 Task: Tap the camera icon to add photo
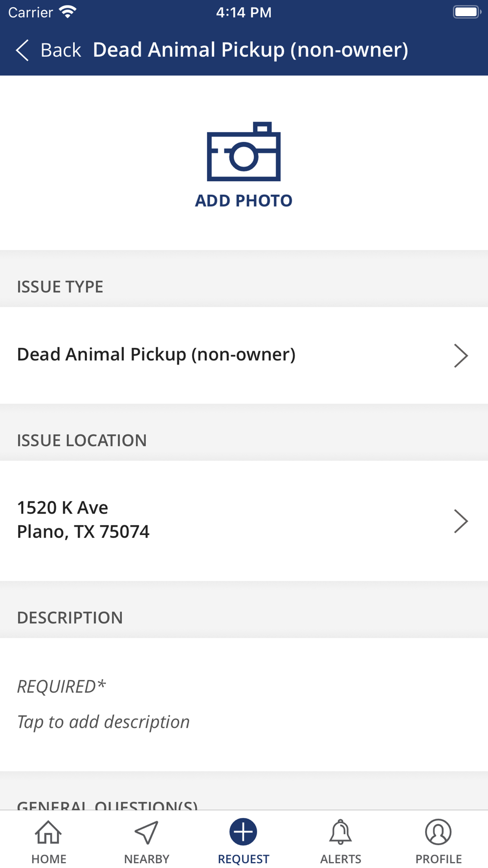[244, 151]
